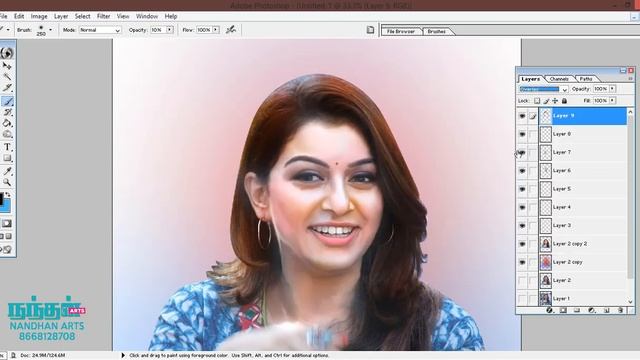Select the Move tool
Image resolution: width=640 pixels, height=360 pixels.
7,65
